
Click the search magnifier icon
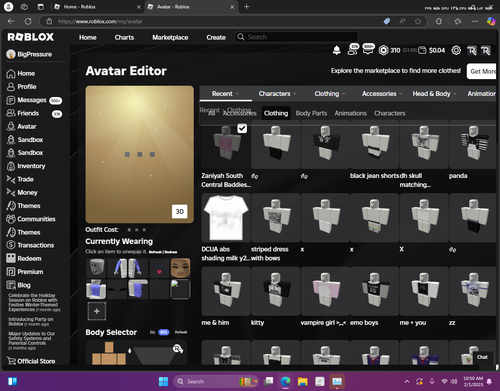coord(241,37)
